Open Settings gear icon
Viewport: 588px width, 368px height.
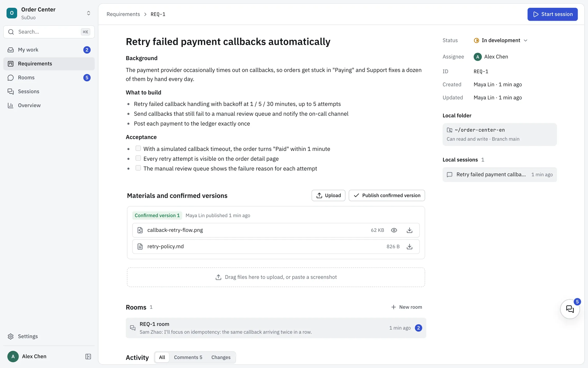click(x=11, y=336)
